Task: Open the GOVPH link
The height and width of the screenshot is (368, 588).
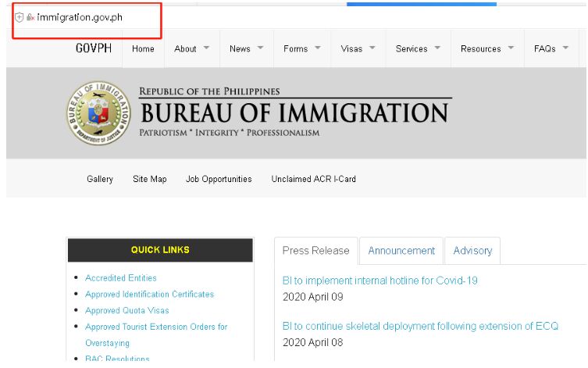Action: tap(94, 48)
